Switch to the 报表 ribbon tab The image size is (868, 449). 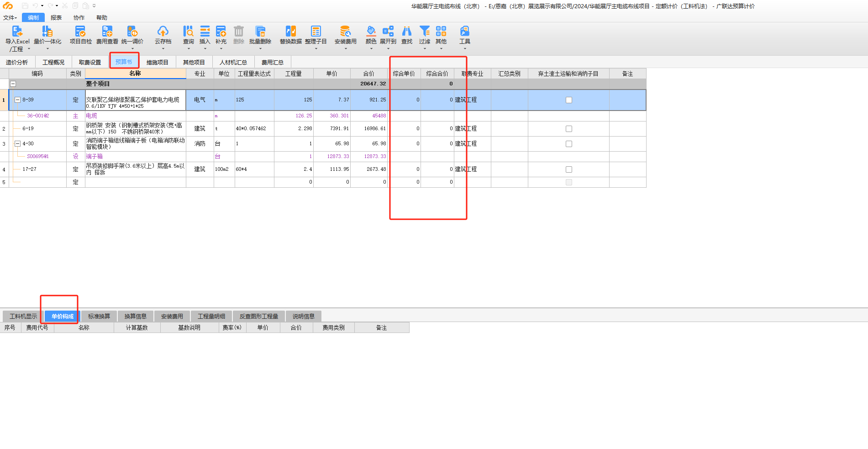click(56, 18)
